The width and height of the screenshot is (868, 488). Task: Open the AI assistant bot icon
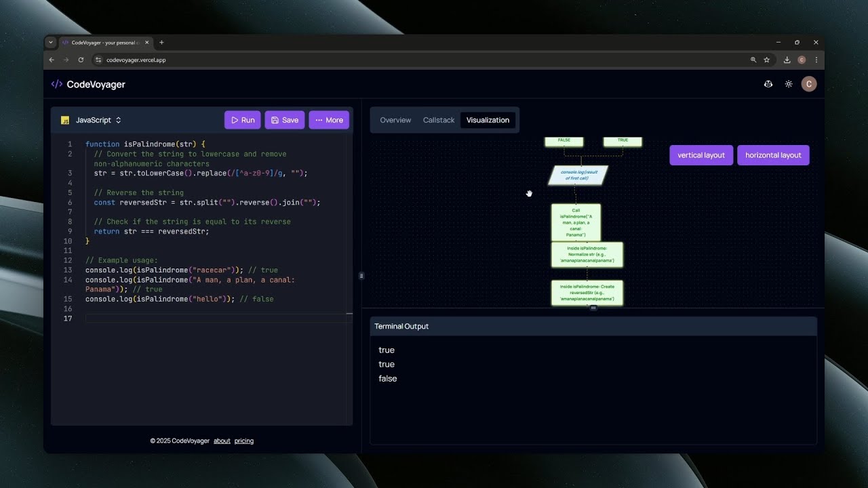click(768, 84)
